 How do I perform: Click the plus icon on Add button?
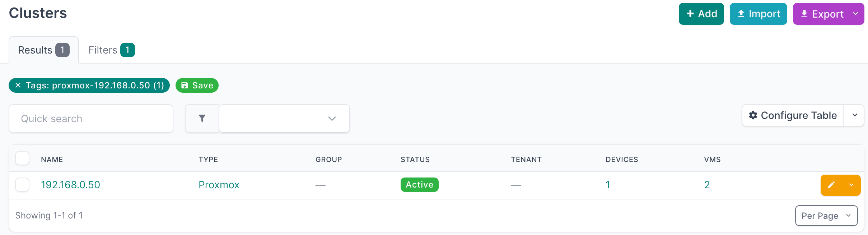point(690,14)
